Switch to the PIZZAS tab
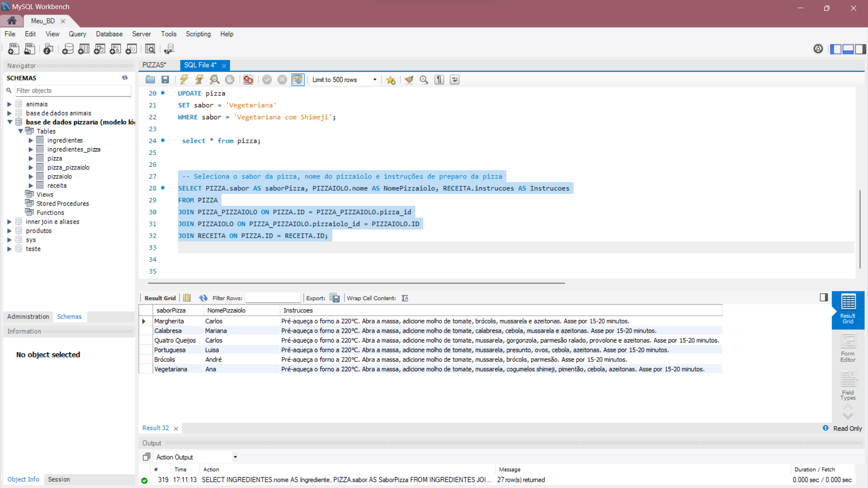The height and width of the screenshot is (488, 868). click(x=154, y=65)
